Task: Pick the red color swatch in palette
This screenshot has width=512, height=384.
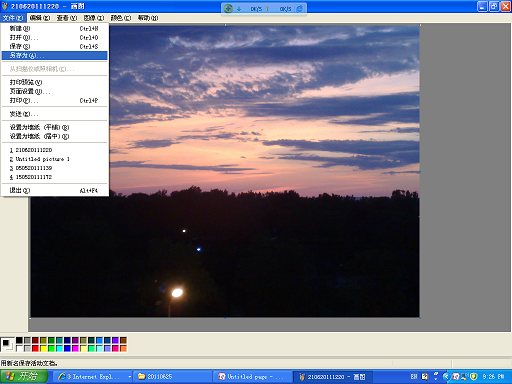Action: [x=35, y=348]
